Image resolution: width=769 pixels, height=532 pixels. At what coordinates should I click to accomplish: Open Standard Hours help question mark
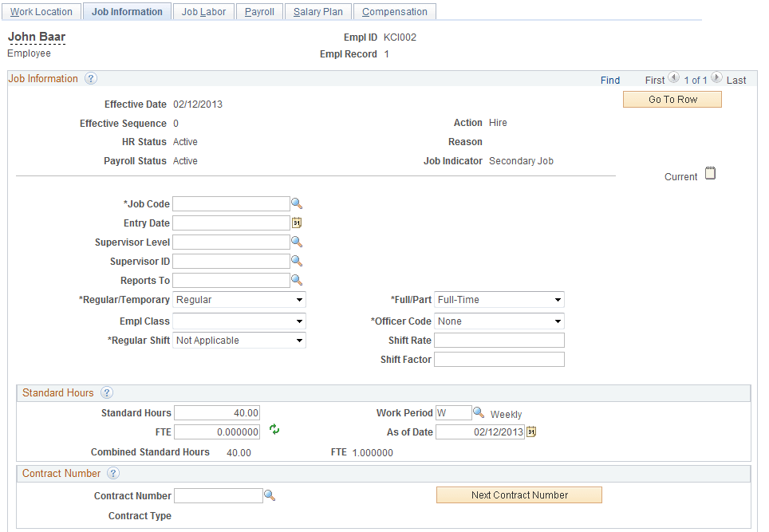pos(106,392)
